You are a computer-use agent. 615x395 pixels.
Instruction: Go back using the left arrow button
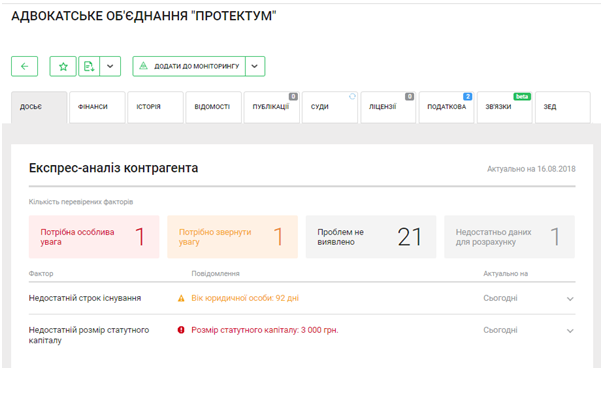[x=24, y=66]
